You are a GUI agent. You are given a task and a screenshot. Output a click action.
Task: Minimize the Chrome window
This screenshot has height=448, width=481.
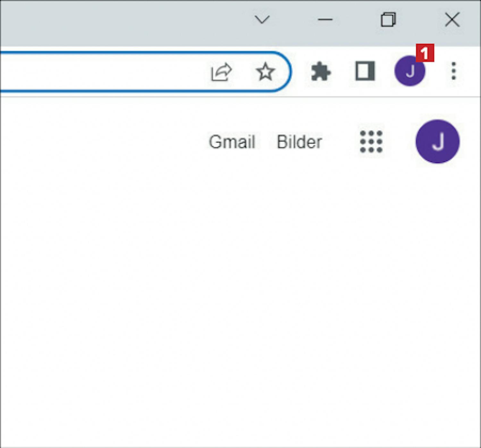[x=325, y=20]
